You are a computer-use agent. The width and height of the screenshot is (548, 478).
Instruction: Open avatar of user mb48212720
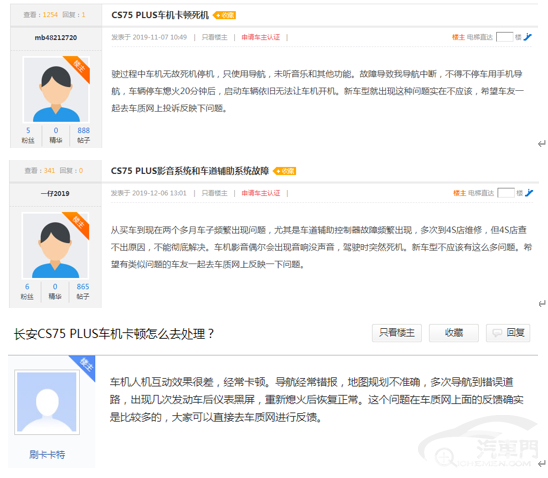coord(56,89)
